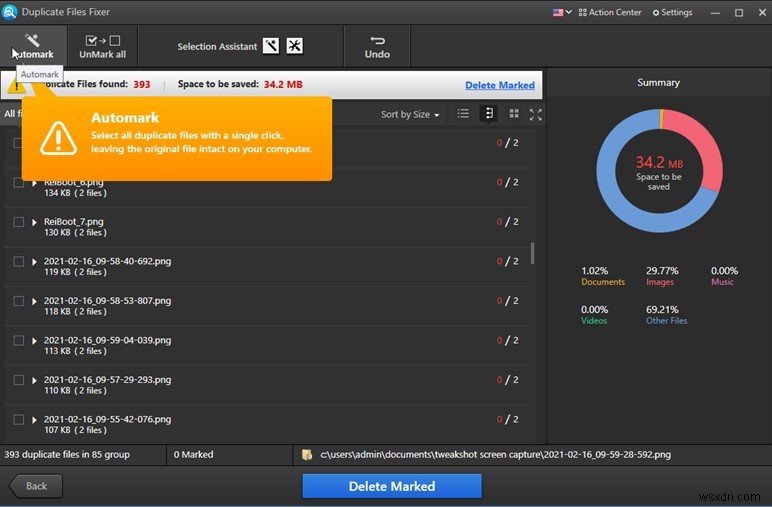This screenshot has width=772, height=507.
Task: Open Action Center
Action: (610, 12)
